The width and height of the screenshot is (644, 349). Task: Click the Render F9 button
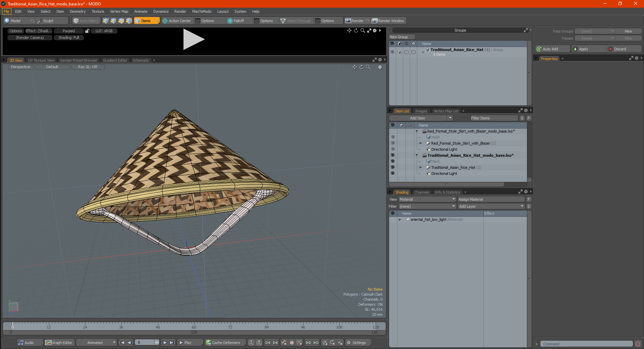[x=357, y=21]
